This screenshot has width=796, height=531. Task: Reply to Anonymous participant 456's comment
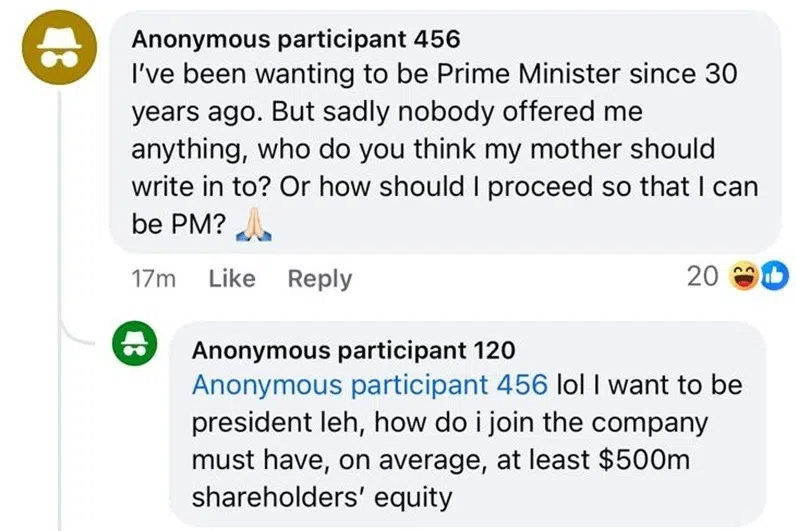(x=319, y=279)
